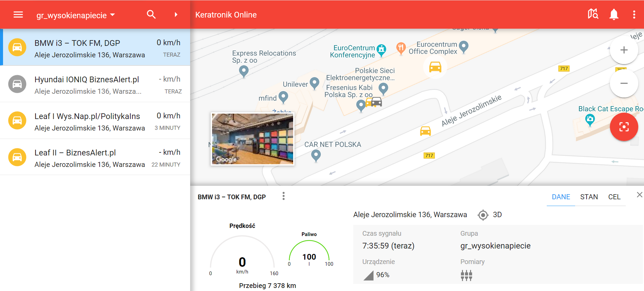Click the Polskie Sieci Elektroenergetyczne pin
This screenshot has height=291, width=644.
pyautogui.click(x=383, y=89)
